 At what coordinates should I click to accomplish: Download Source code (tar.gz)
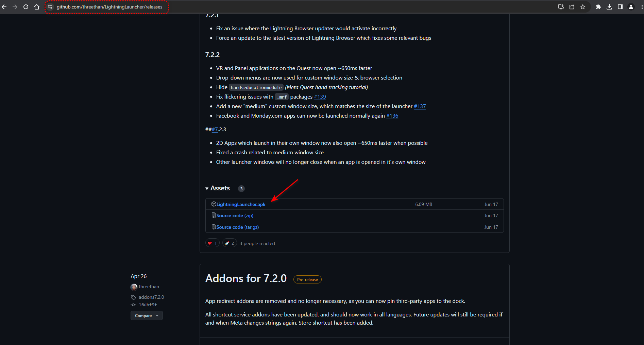(x=237, y=227)
